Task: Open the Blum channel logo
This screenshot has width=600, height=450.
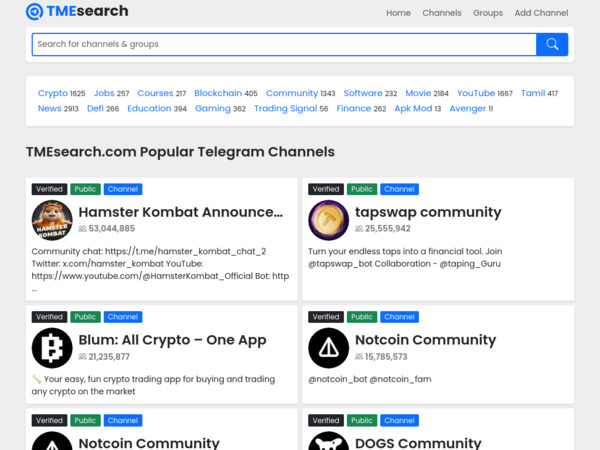Action: pos(52,347)
